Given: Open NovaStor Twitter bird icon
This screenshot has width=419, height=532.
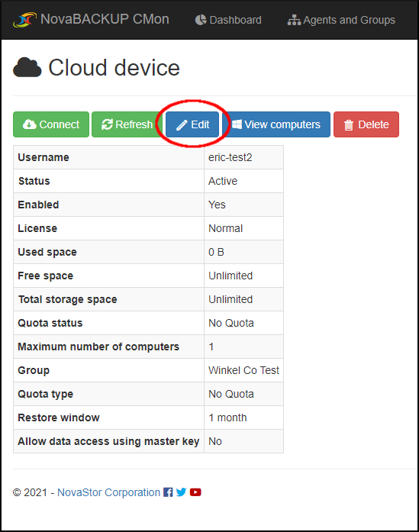Looking at the screenshot, I should coord(181,492).
